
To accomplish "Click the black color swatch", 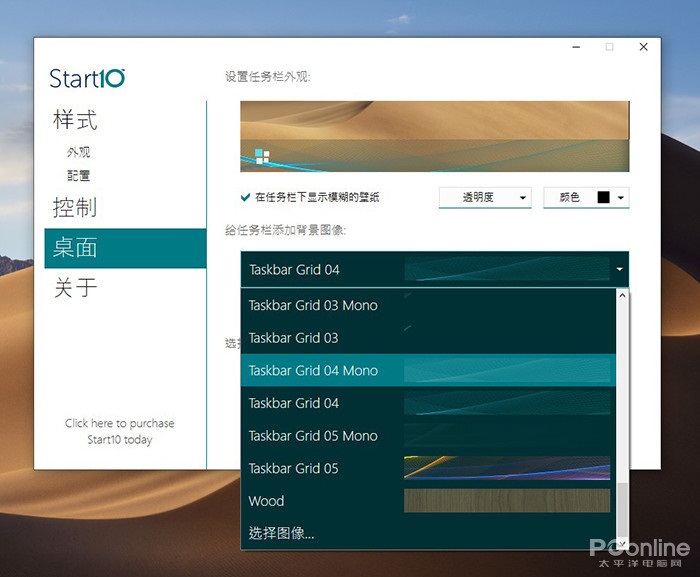I will coord(603,198).
